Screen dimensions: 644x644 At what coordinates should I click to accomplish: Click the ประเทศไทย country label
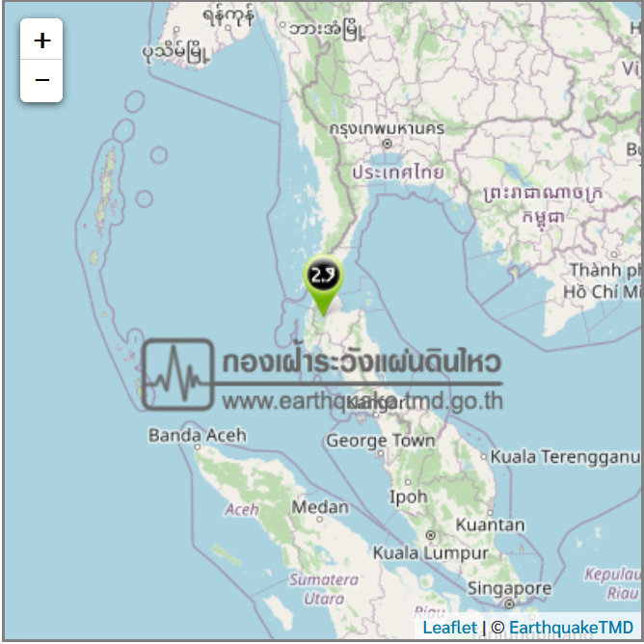[x=398, y=172]
